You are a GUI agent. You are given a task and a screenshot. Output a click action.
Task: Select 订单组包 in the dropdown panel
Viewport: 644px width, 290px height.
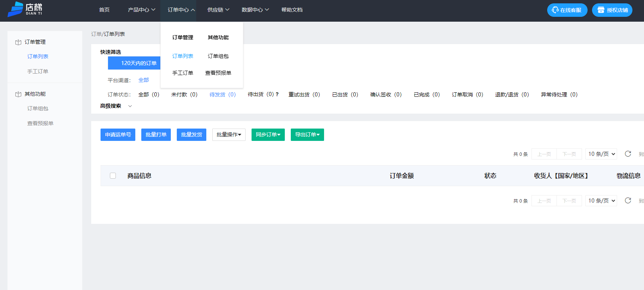pyautogui.click(x=218, y=56)
